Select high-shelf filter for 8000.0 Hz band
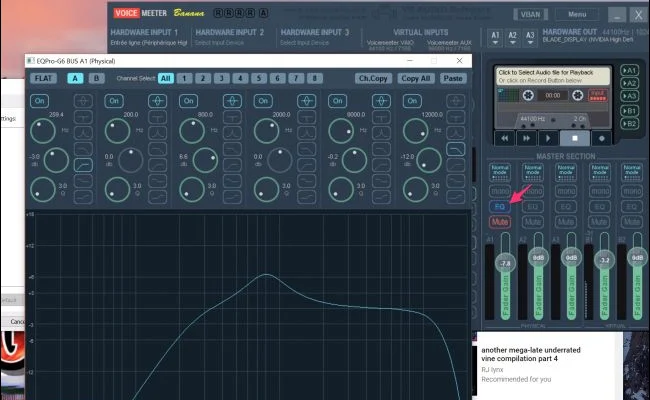 [381, 197]
